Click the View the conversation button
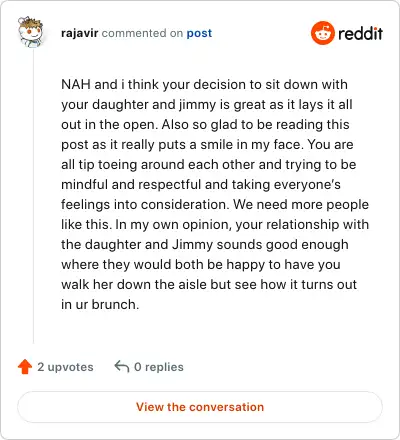400x440 pixels. (x=200, y=407)
